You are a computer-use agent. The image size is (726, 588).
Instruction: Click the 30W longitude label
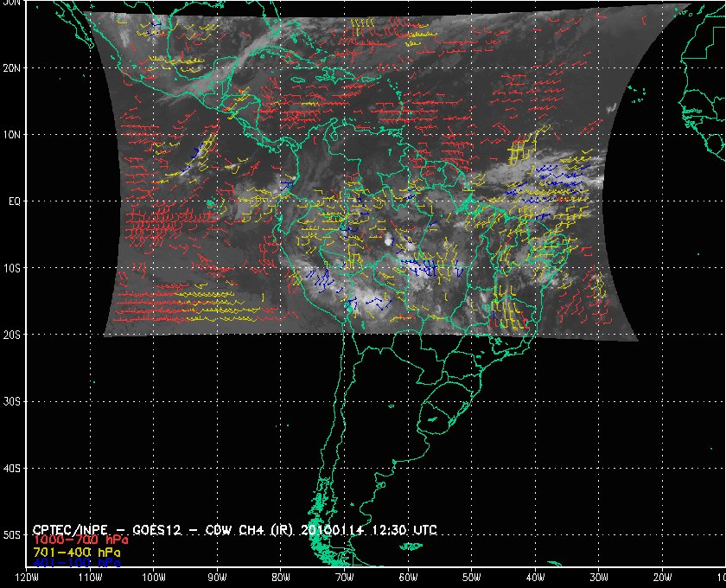[599, 577]
